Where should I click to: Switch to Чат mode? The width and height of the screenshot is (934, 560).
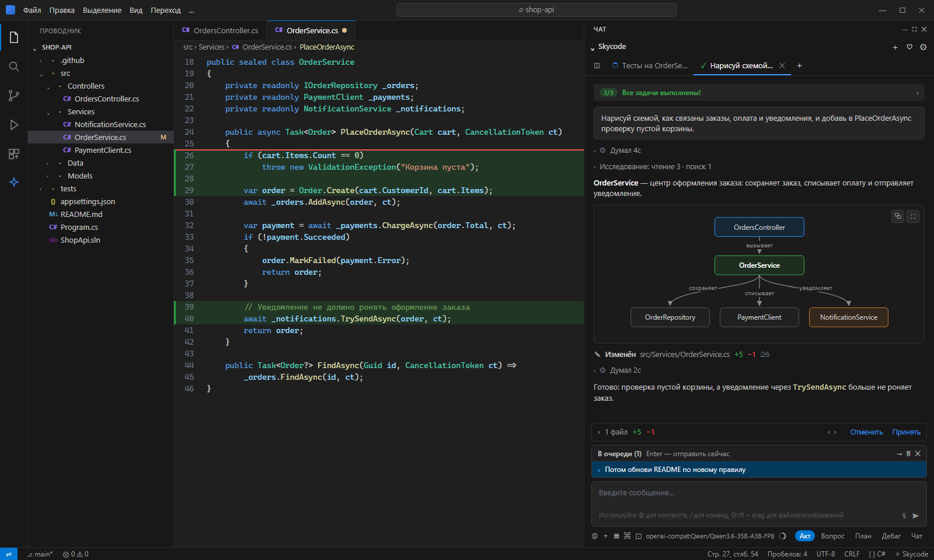[916, 536]
